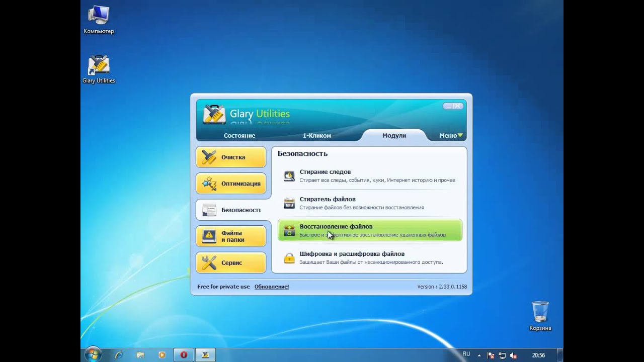Switch to the Состояние tab
The image size is (644, 362).
point(239,136)
